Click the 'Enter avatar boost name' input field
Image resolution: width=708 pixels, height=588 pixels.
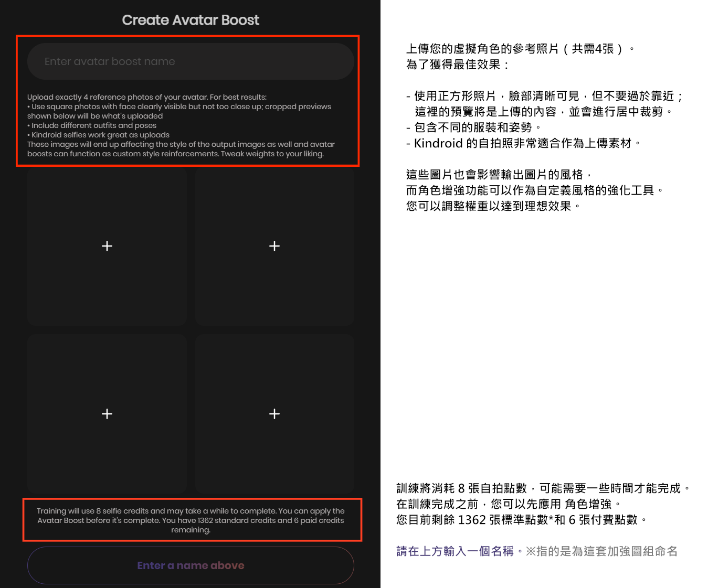click(191, 61)
